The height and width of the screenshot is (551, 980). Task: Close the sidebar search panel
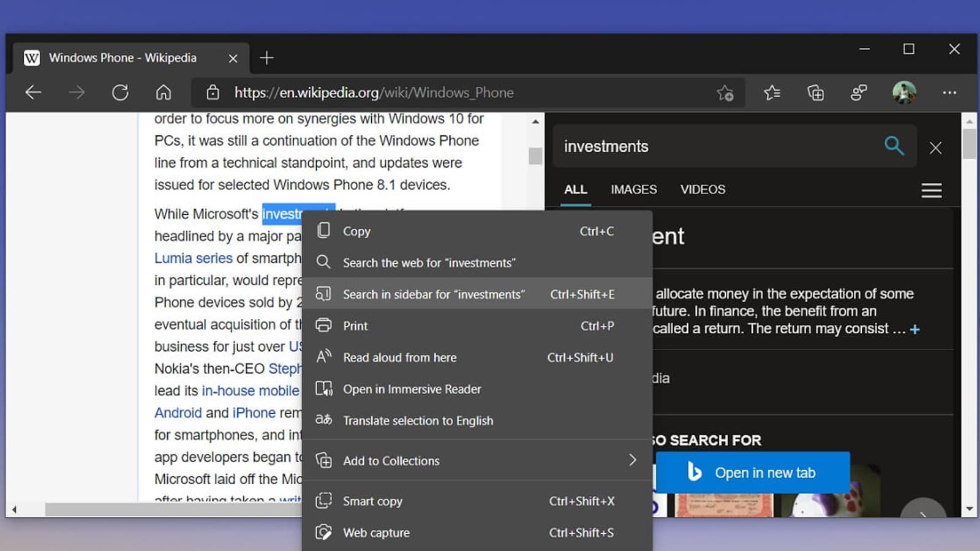click(x=935, y=148)
